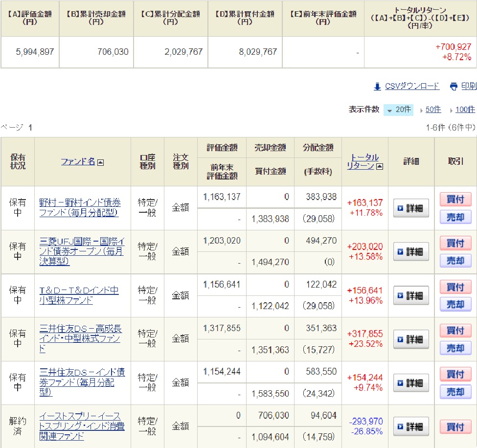The image size is (477, 448).
Task: Click 詳細 button for 野村インド債券ファンド
Action: [x=411, y=208]
